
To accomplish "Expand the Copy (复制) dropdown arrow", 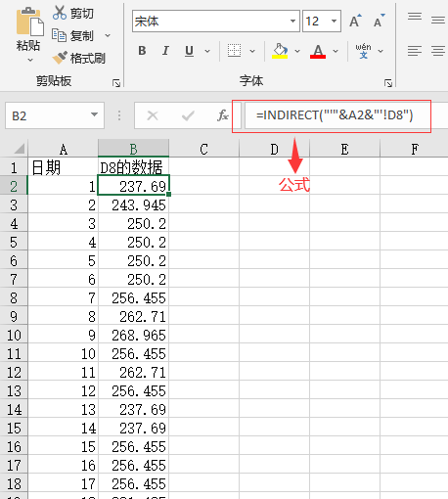I will click(x=108, y=35).
